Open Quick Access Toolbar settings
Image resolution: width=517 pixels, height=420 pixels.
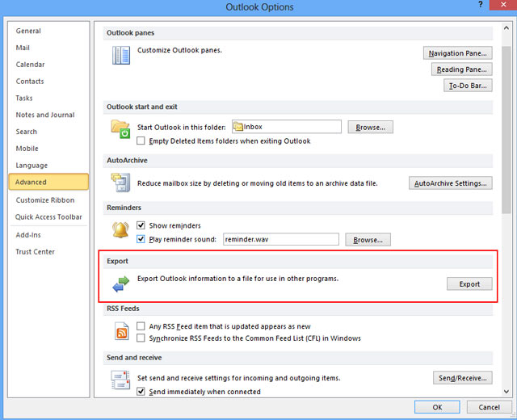[x=48, y=217]
